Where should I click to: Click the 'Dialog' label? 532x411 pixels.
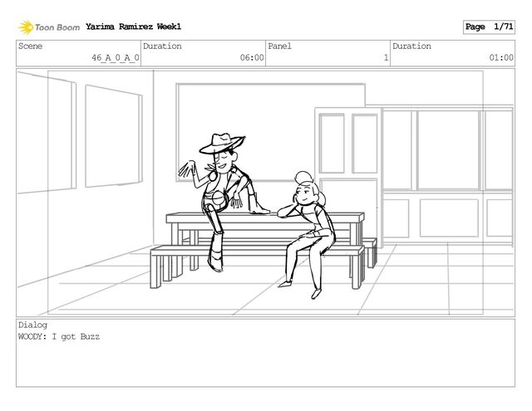33,325
